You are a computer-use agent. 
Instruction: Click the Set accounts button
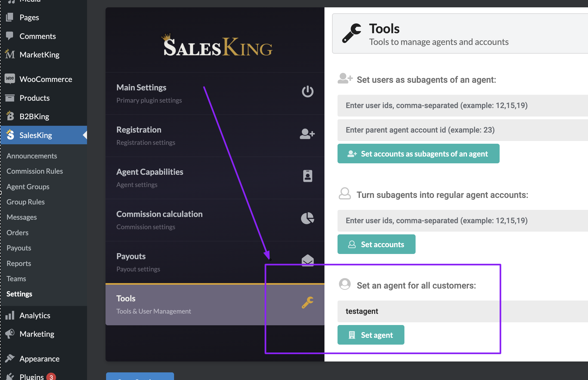tap(376, 244)
